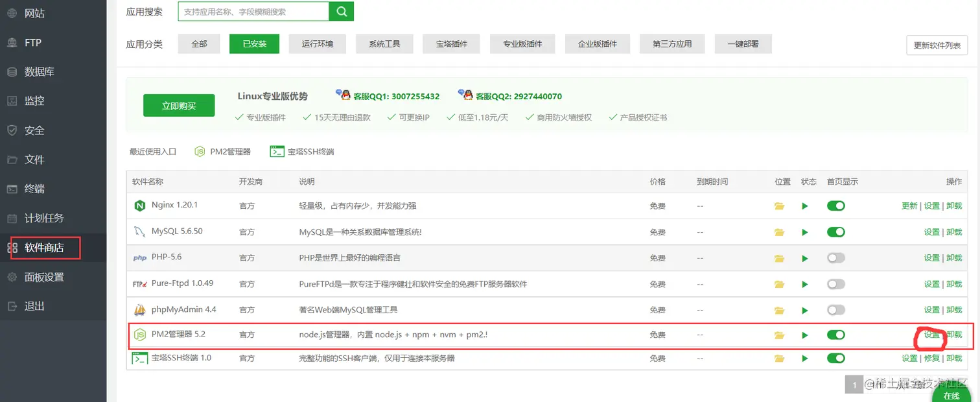Click the Pure-Ftpd status play icon

[805, 284]
